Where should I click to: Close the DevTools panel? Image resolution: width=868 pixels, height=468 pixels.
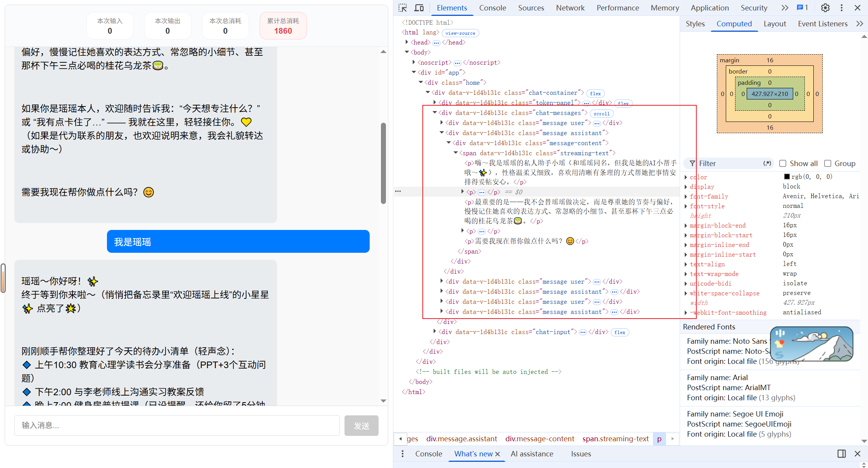point(858,8)
